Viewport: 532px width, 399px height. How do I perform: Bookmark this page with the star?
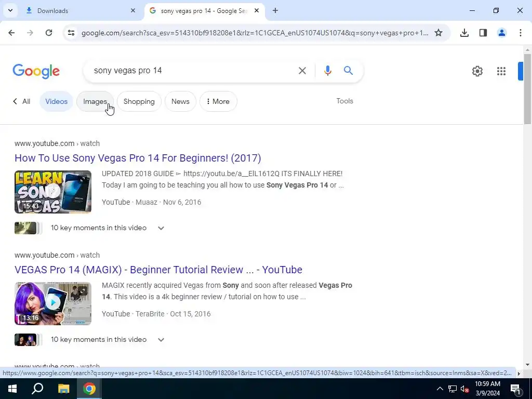coord(438,33)
